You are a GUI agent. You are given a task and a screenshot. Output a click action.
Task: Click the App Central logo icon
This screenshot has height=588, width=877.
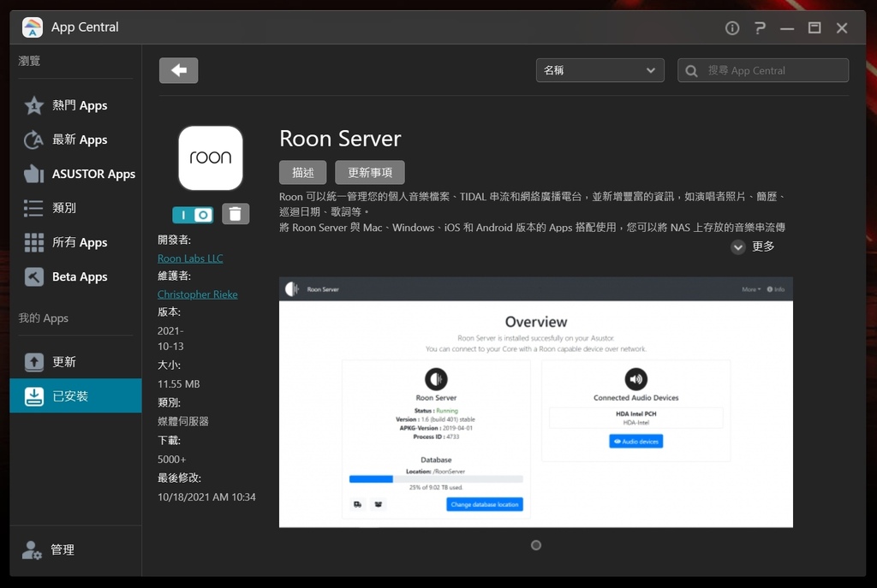coord(33,27)
